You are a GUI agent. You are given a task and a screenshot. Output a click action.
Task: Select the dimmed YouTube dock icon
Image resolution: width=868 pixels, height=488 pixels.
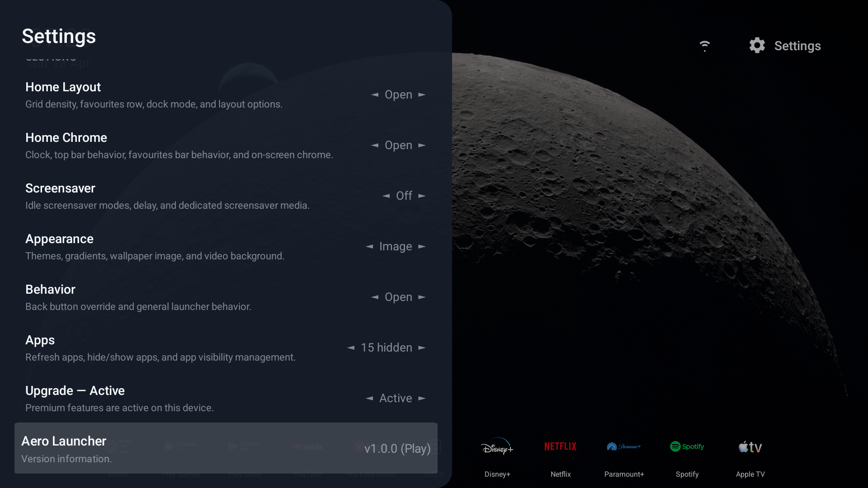coord(307,446)
